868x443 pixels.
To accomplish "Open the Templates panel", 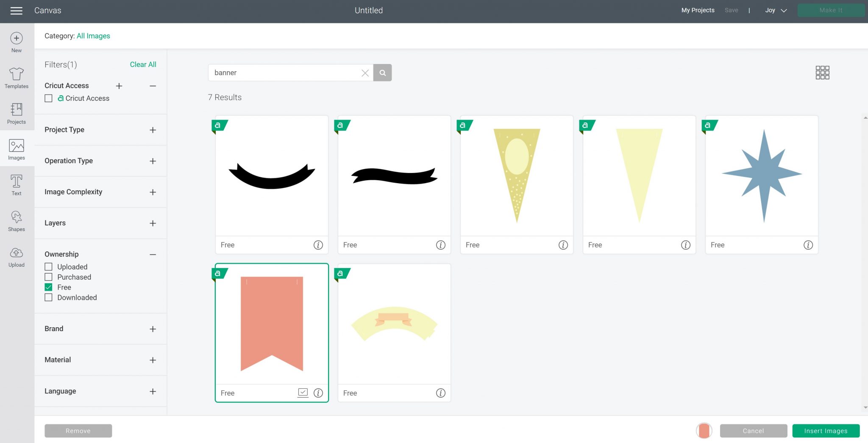I will 16,78.
